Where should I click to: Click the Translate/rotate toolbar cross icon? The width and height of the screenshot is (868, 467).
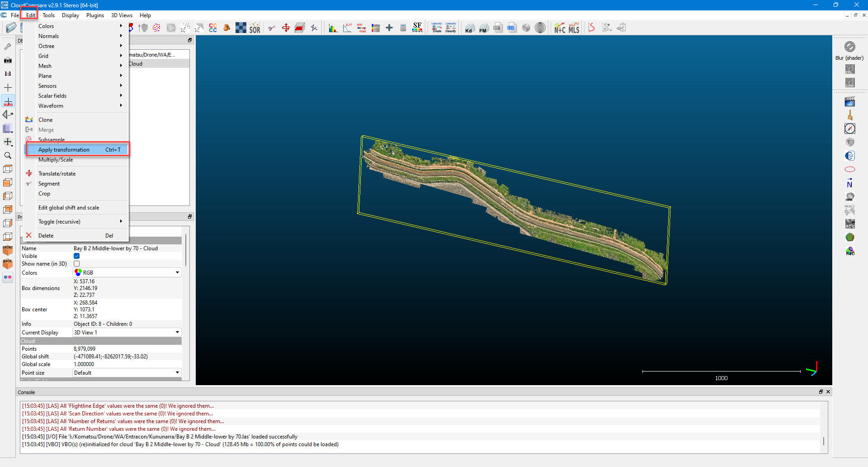[x=286, y=28]
